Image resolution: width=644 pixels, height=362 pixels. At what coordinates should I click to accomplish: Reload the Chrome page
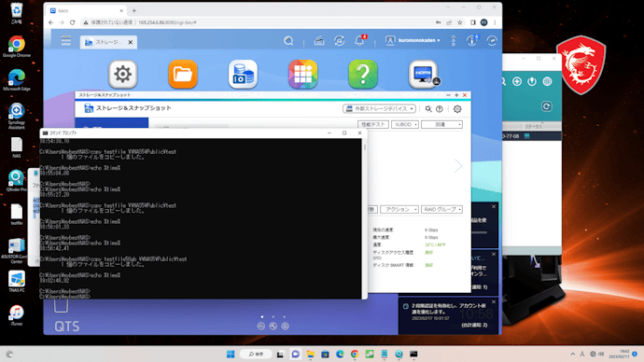(x=72, y=22)
